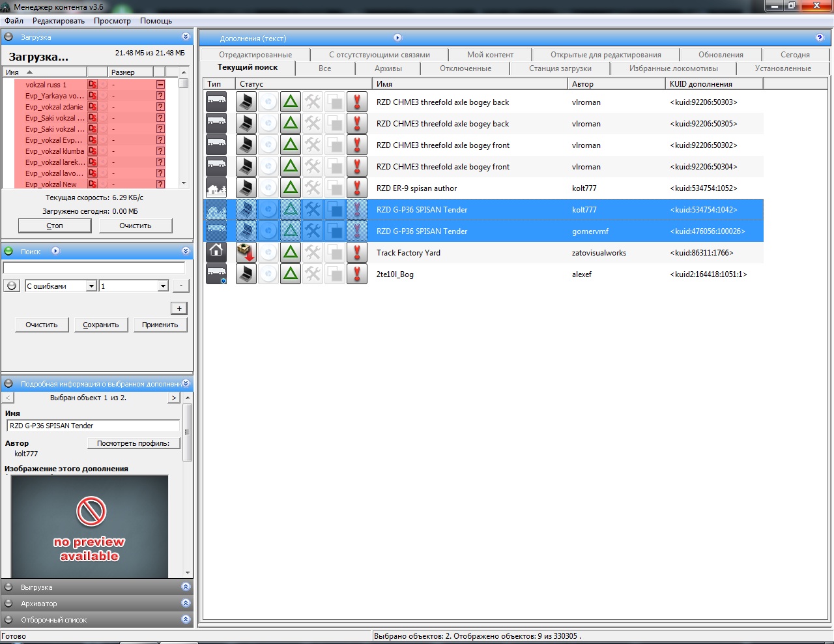Image resolution: width=834 pixels, height=644 pixels.
Task: Click the laptop status icon in 2te10l_Bog row
Action: tap(246, 274)
